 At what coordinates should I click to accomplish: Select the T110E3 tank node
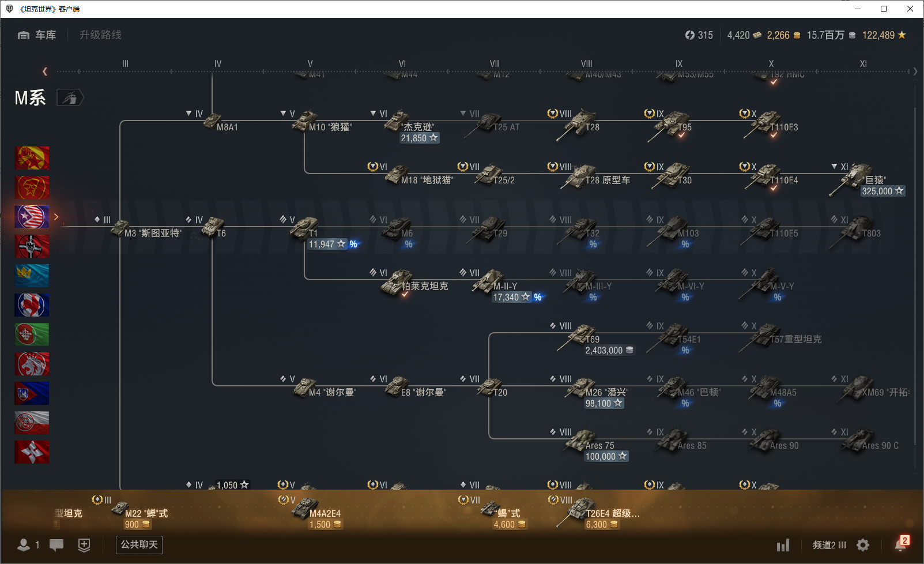pyautogui.click(x=771, y=125)
